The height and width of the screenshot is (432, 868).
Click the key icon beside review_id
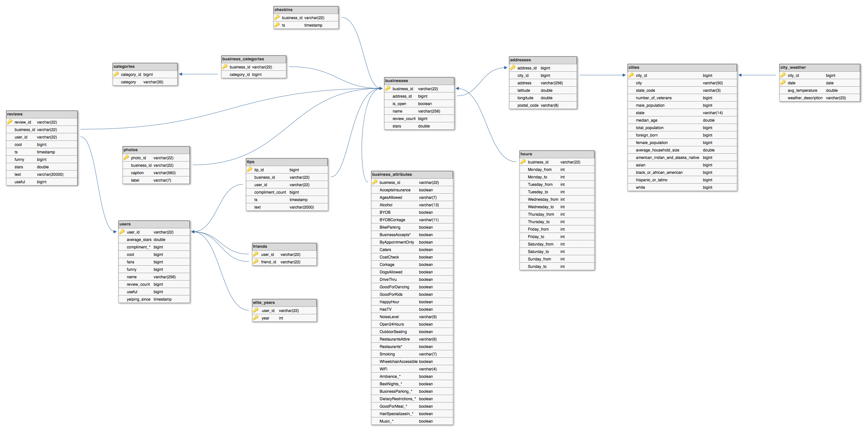point(10,122)
